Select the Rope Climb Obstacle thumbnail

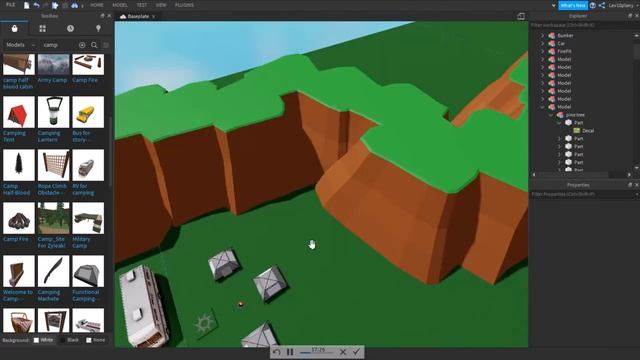(53, 165)
